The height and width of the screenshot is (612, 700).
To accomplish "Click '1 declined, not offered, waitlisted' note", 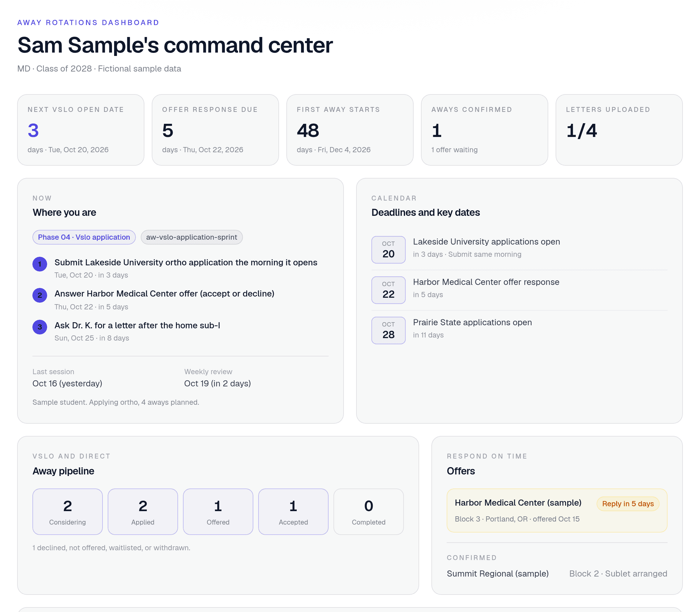I will [x=111, y=548].
